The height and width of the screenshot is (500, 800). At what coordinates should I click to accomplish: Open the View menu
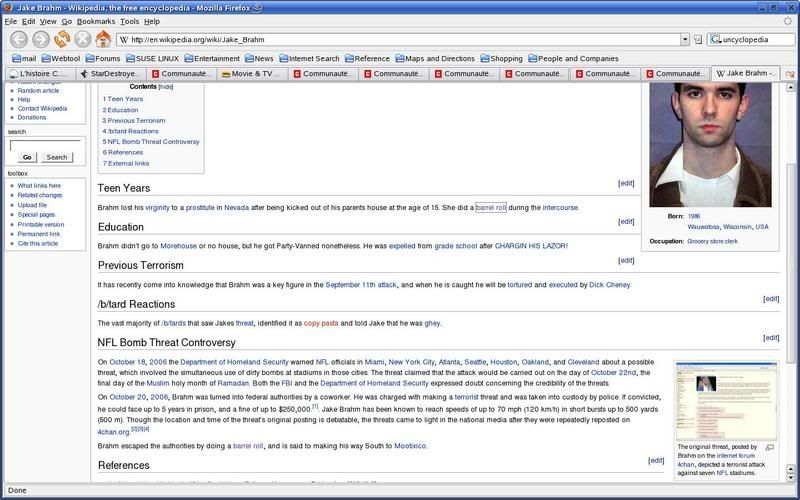(48, 21)
